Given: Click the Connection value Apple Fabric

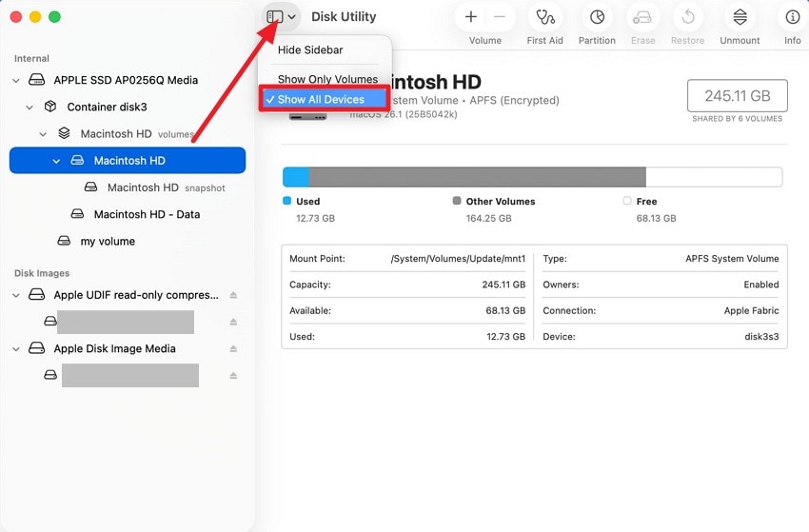Looking at the screenshot, I should (x=751, y=310).
